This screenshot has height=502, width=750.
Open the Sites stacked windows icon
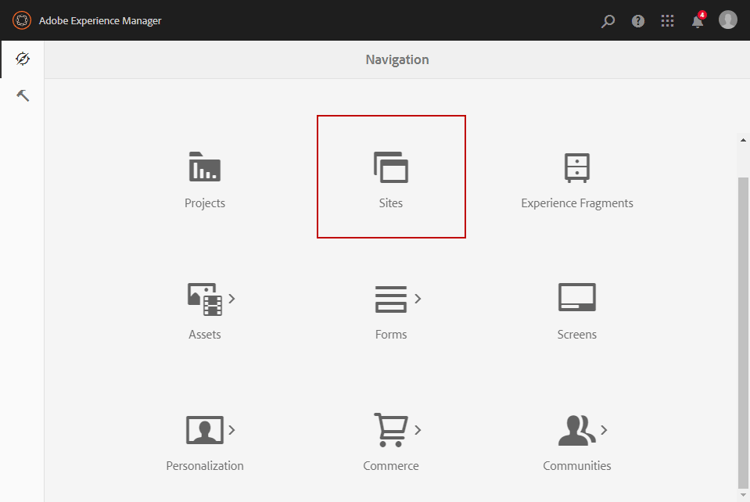(x=391, y=167)
